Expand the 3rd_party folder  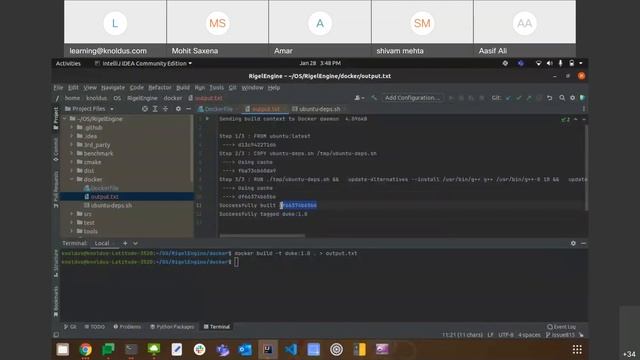pyautogui.click(x=72, y=145)
